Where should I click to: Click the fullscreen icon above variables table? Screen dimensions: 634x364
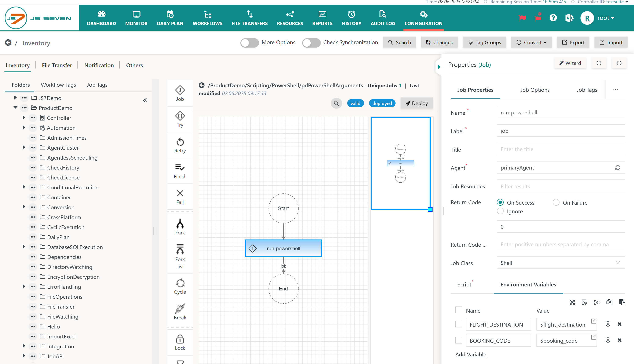[x=572, y=302]
